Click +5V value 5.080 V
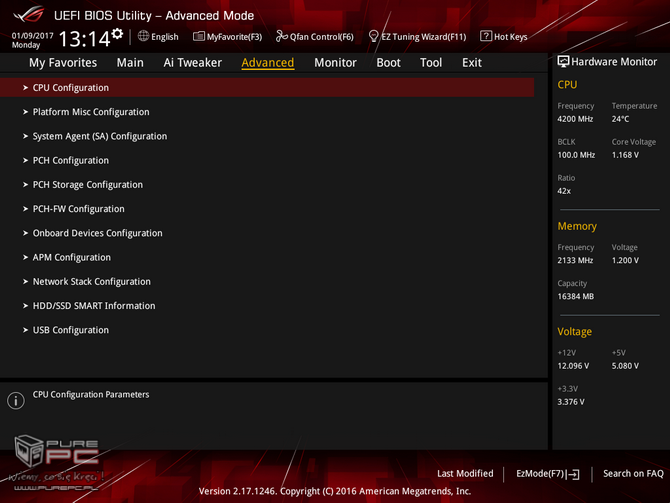 [625, 366]
